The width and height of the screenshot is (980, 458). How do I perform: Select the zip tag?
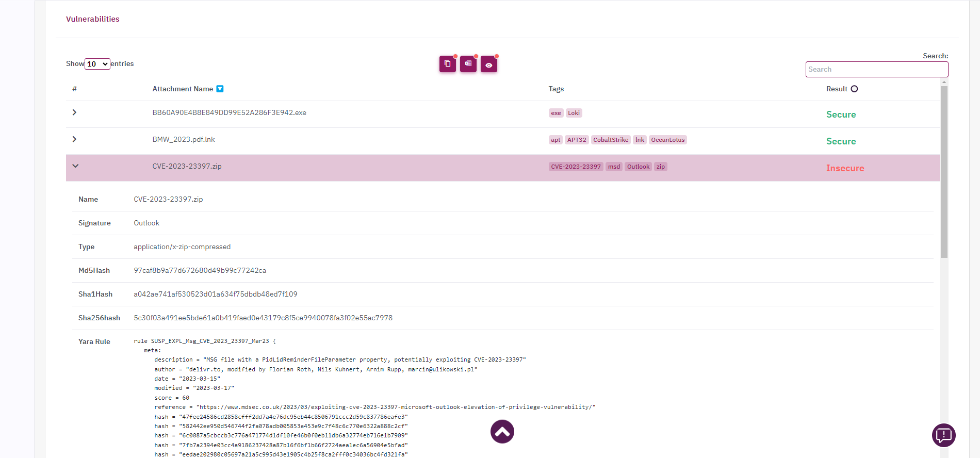661,167
